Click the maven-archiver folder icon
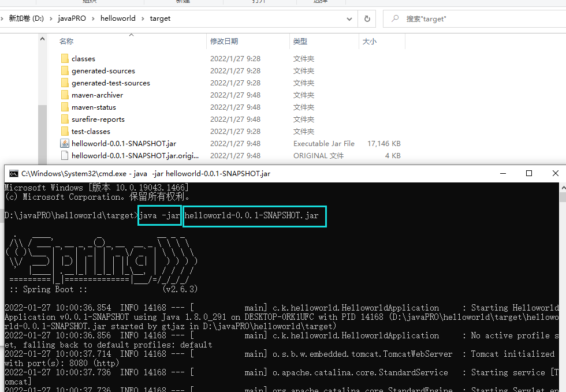566x392 pixels. pos(65,95)
